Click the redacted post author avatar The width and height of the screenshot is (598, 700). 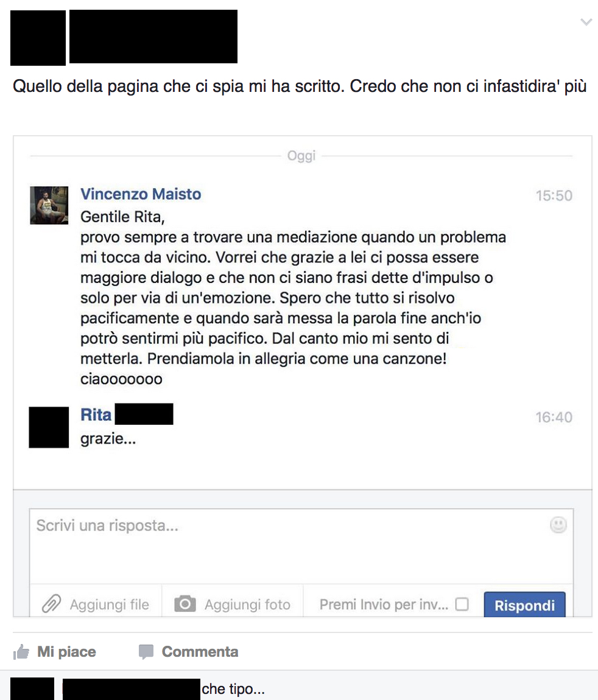38,38
